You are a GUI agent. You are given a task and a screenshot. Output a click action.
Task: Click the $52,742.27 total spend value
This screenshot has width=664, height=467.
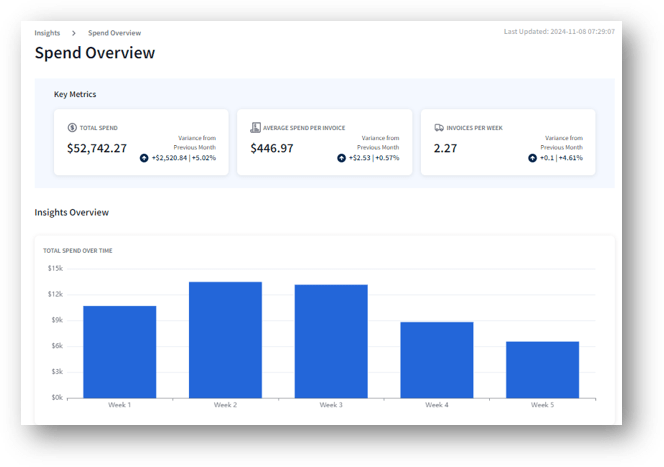click(97, 148)
